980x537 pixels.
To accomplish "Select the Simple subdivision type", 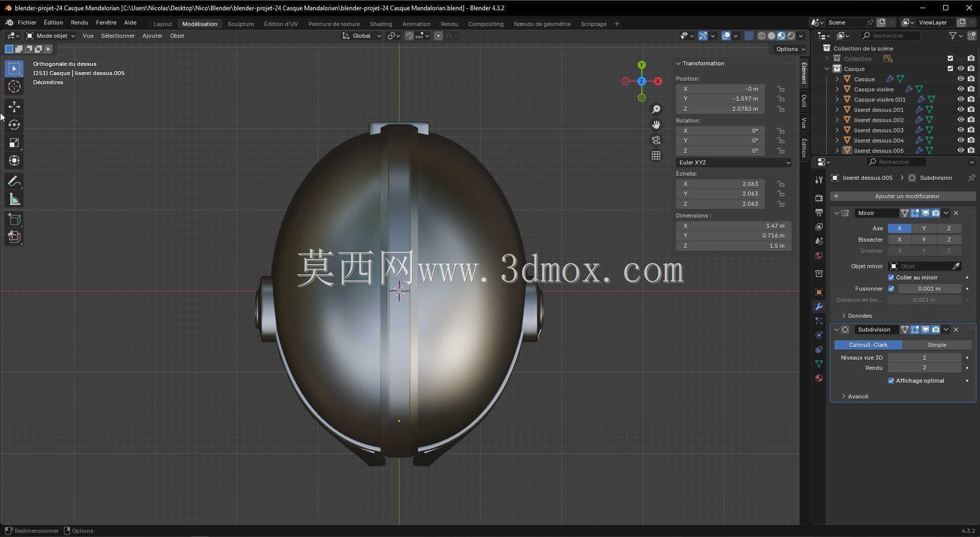I will click(x=937, y=345).
